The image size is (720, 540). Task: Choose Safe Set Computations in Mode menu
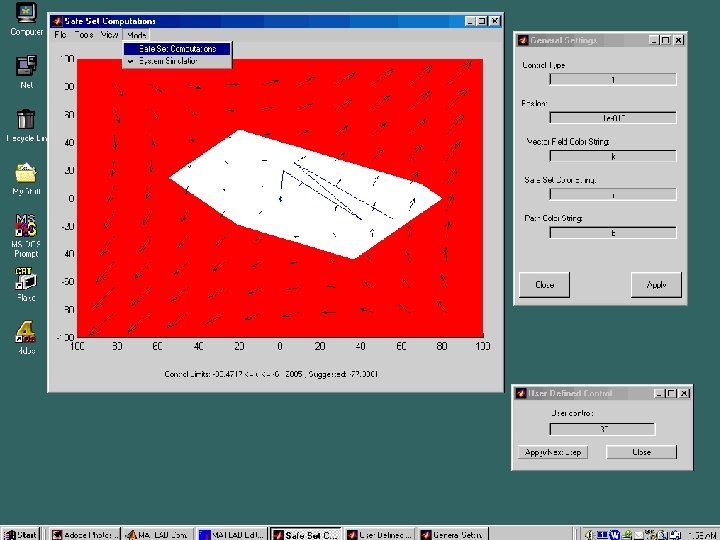[x=177, y=49]
